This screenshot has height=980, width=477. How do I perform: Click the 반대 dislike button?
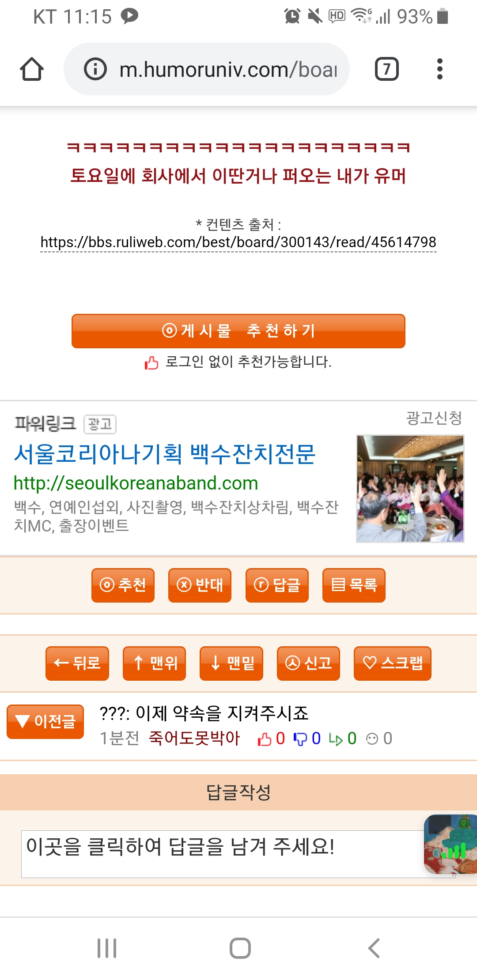pyautogui.click(x=200, y=585)
